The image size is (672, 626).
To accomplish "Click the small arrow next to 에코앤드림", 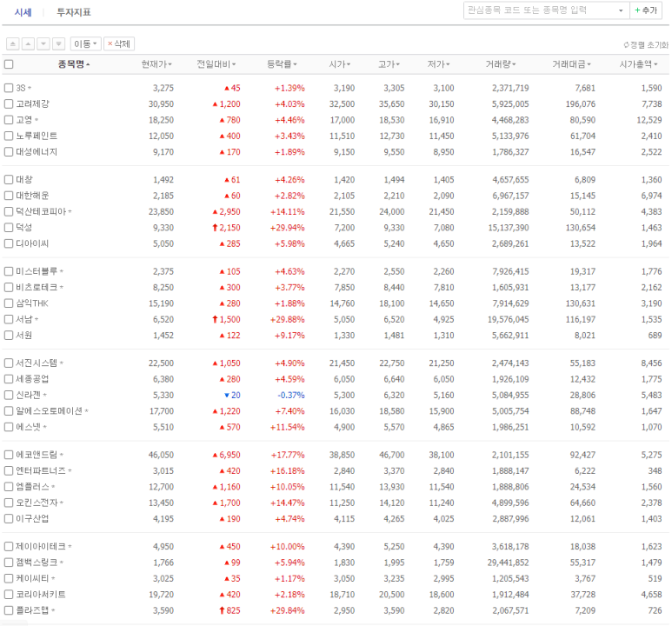I will [61, 455].
